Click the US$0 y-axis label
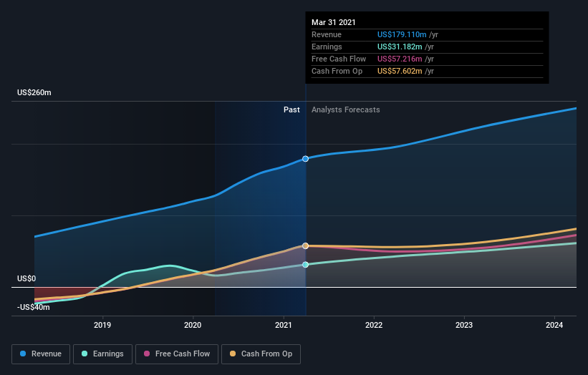 tap(26, 278)
